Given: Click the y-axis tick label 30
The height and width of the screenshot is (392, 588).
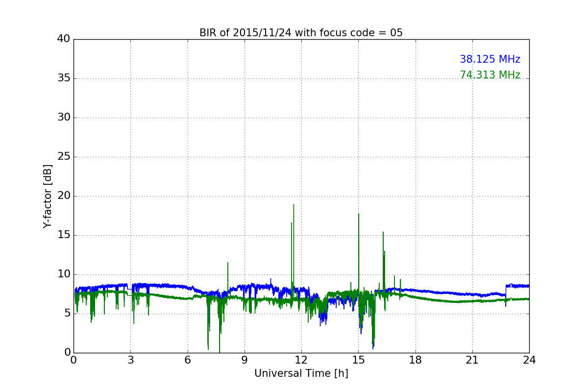Looking at the screenshot, I should (x=63, y=118).
